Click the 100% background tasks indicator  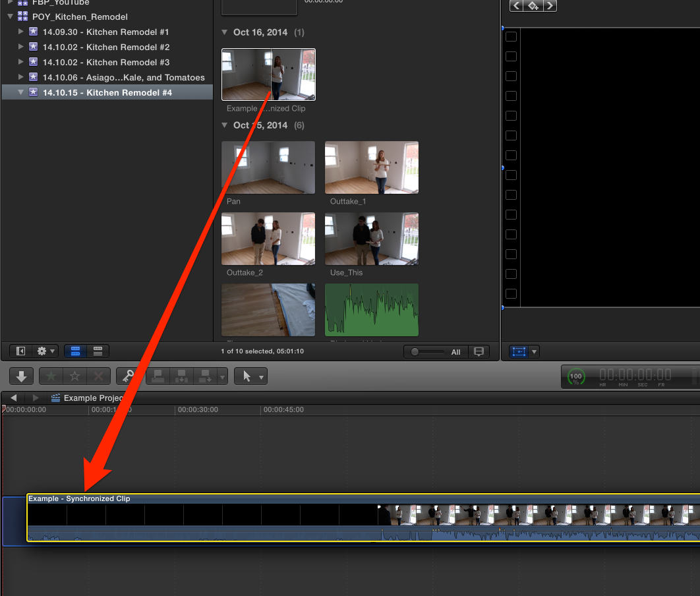point(575,376)
